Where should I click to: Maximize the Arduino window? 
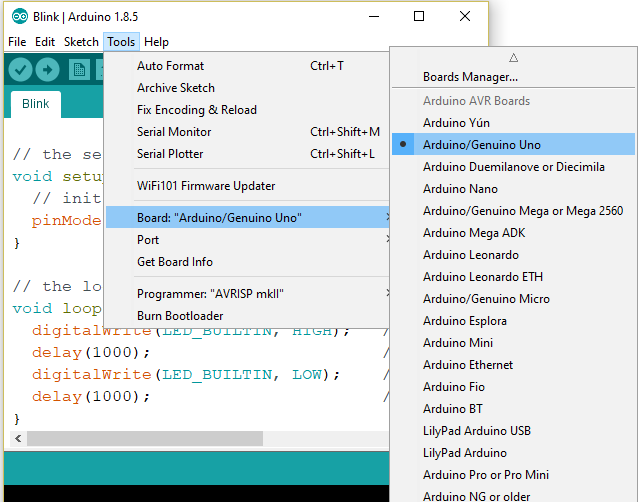[419, 16]
